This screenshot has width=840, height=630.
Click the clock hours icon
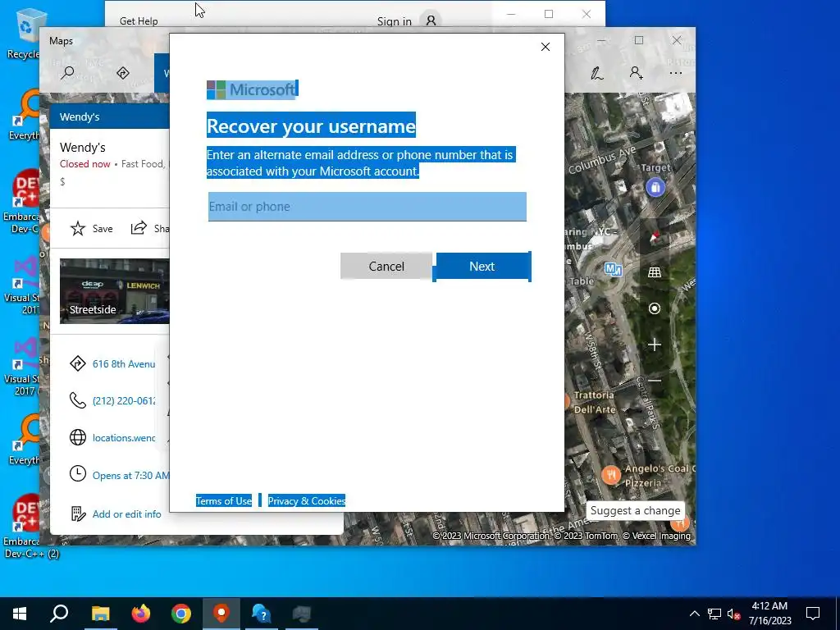[78, 473]
